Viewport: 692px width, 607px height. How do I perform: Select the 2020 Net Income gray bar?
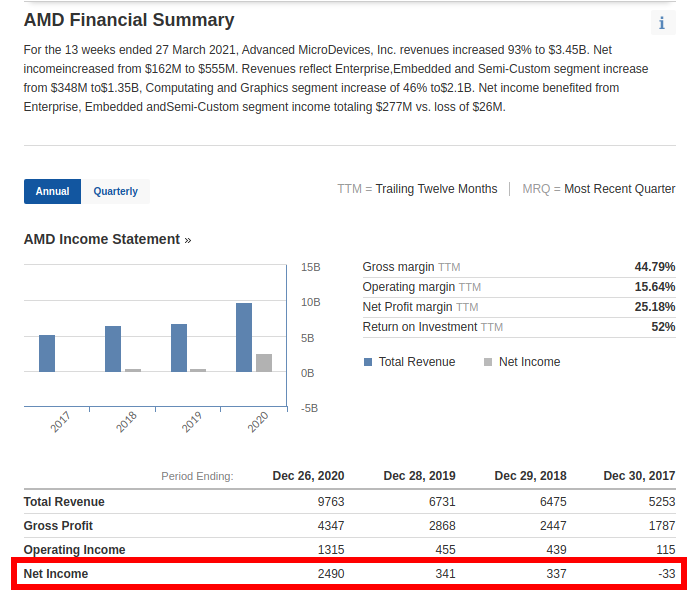pyautogui.click(x=264, y=362)
